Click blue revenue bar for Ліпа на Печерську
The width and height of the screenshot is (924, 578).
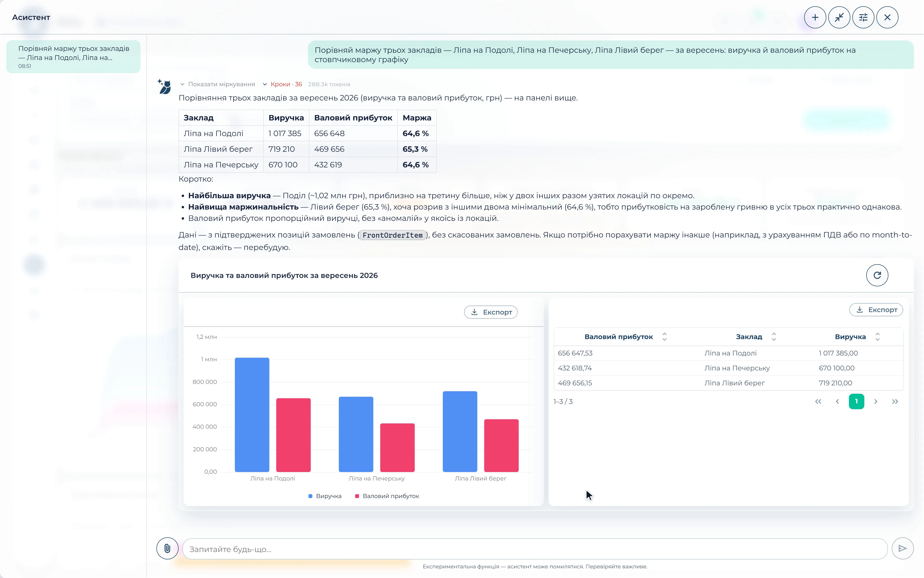click(x=356, y=434)
